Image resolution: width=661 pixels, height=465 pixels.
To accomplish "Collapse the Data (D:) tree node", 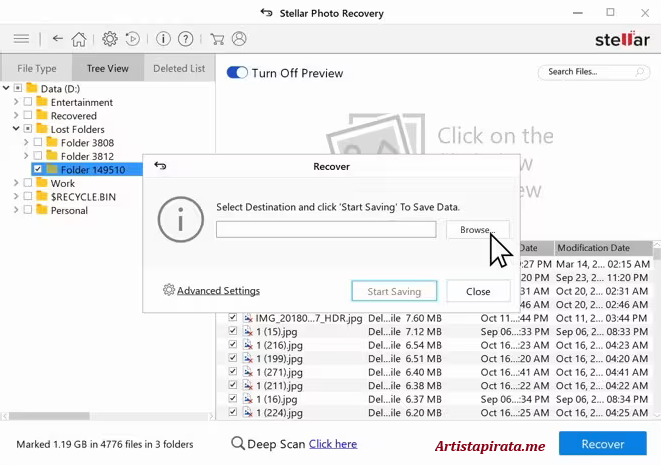I will click(6, 88).
